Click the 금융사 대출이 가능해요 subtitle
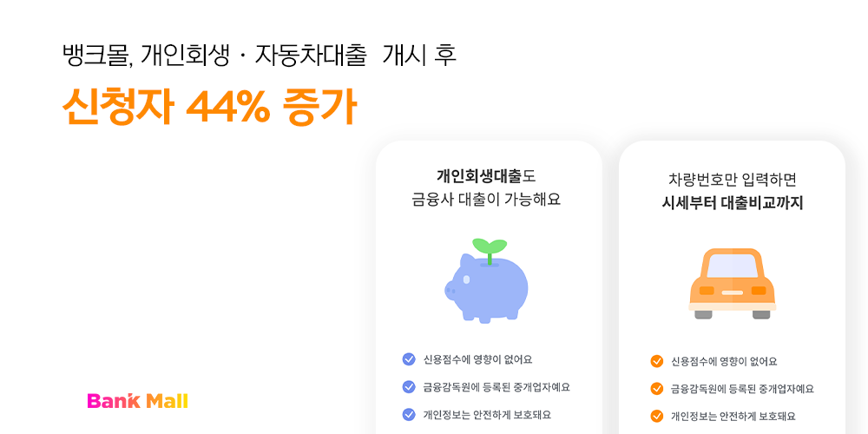Viewport: 868px width, 434px height. [x=487, y=200]
